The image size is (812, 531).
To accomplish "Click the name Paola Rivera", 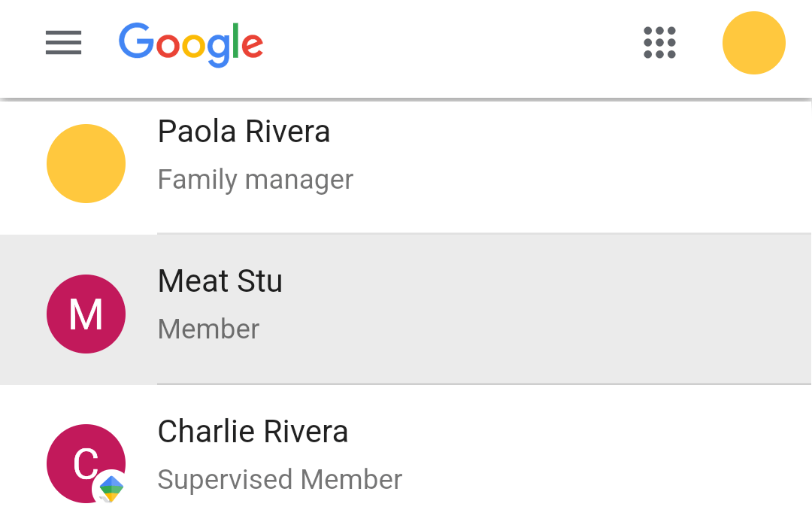I will 244,131.
